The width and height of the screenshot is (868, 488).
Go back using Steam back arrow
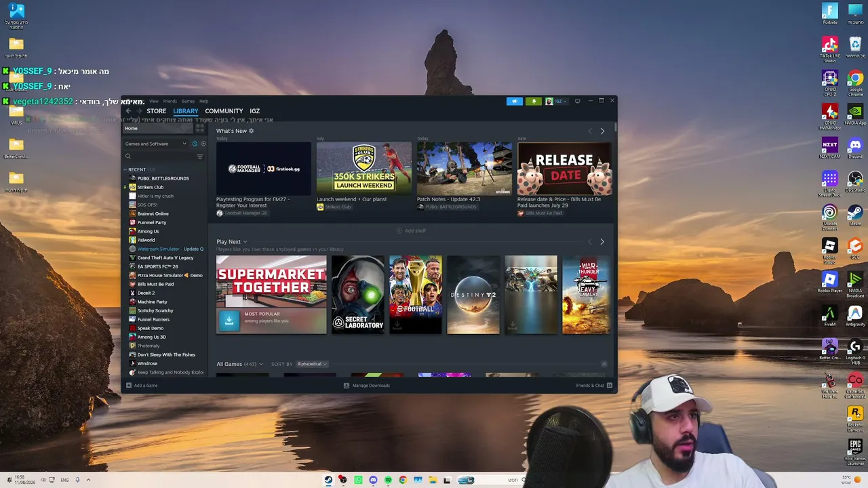pos(128,111)
